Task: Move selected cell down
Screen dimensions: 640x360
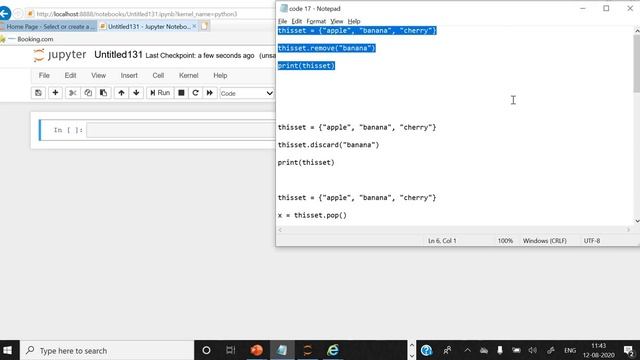Action: 136,93
